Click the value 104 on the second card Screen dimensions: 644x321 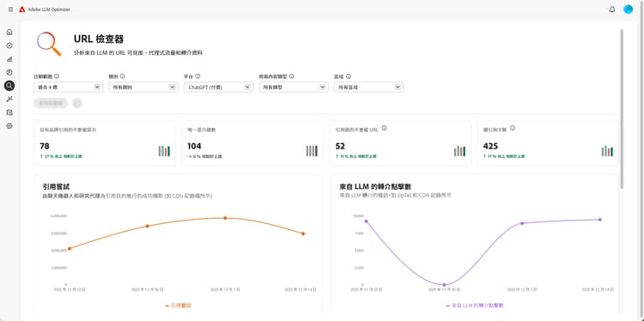pos(194,146)
